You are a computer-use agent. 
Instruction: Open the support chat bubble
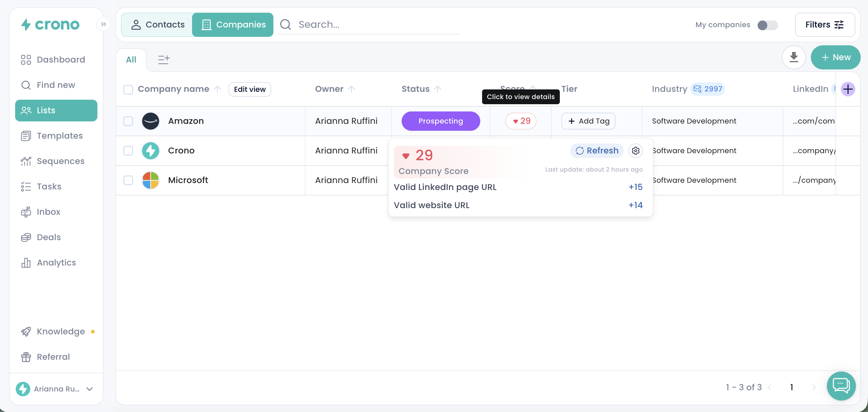tap(841, 386)
